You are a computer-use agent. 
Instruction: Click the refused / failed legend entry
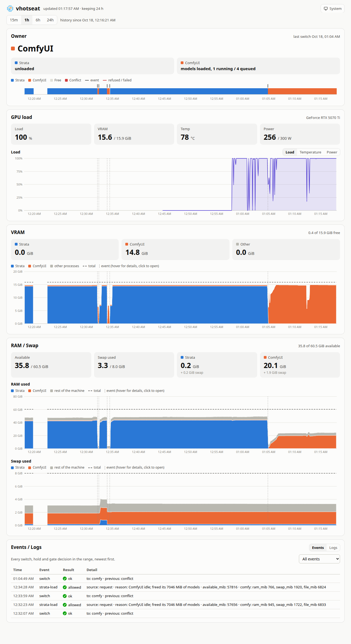(x=117, y=80)
